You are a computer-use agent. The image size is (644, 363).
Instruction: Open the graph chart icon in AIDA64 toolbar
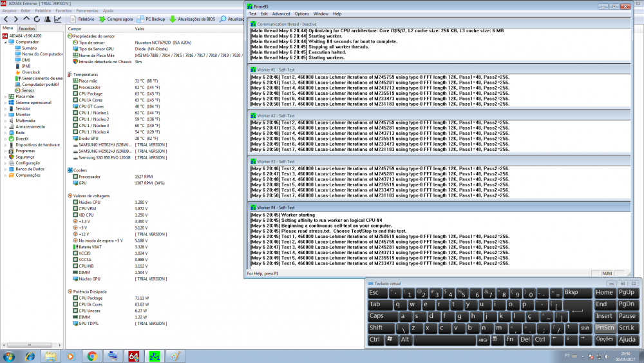57,19
